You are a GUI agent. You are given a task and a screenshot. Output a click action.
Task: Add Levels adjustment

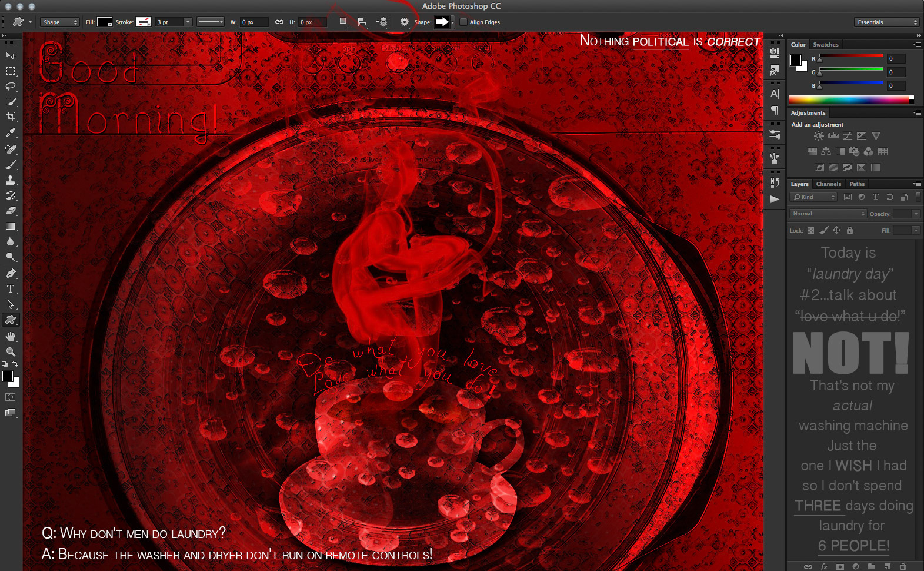[x=833, y=136]
